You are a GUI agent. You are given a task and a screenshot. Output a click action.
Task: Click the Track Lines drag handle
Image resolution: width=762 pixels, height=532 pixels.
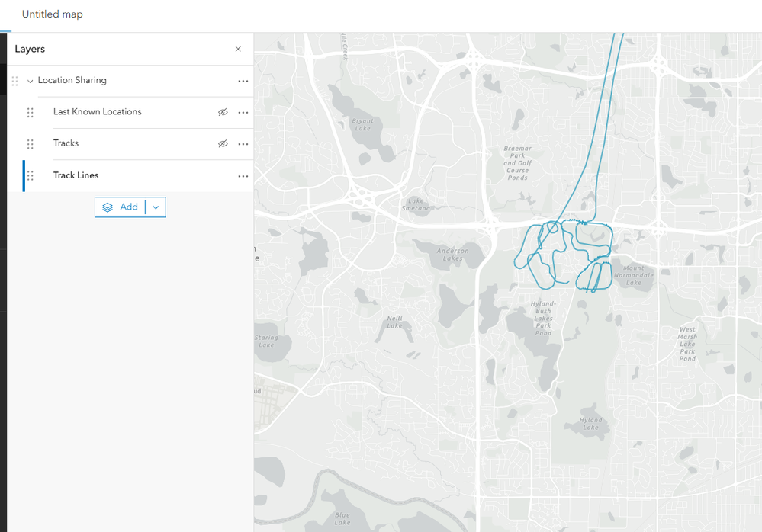coord(31,176)
